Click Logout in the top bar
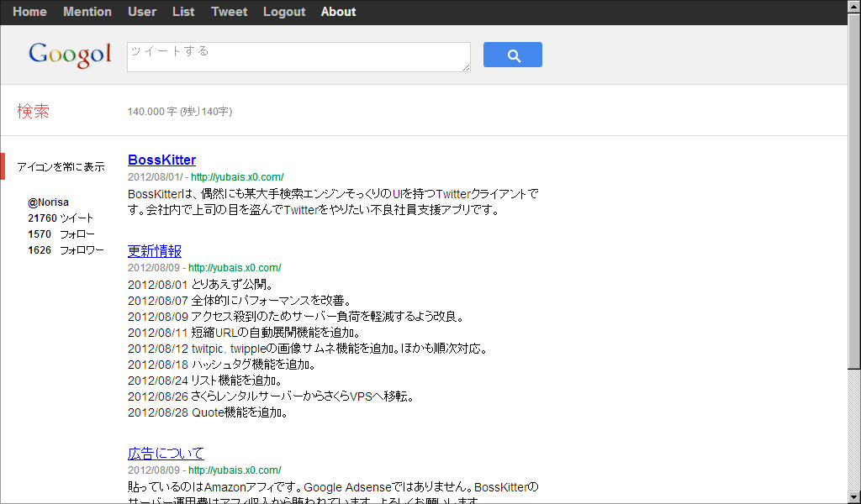Image resolution: width=861 pixels, height=504 pixels. (x=284, y=12)
